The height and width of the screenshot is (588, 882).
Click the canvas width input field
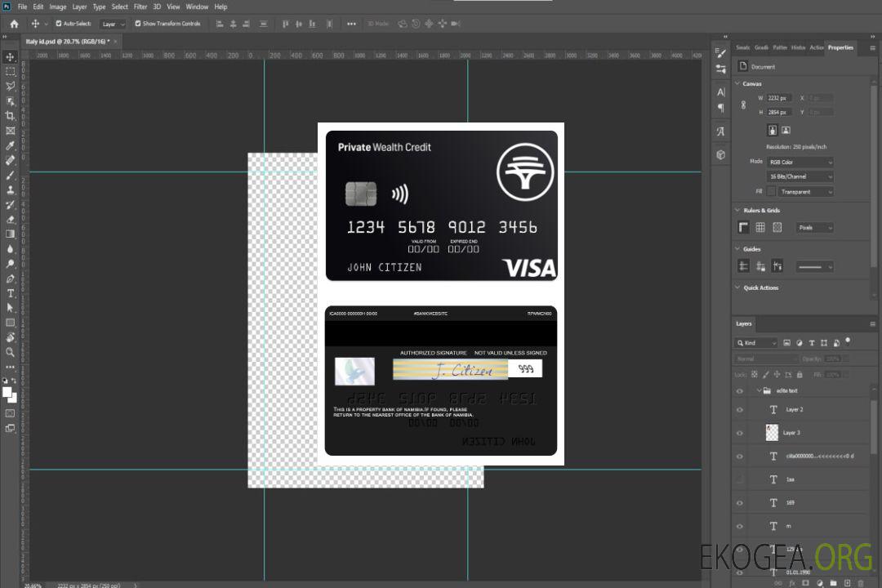click(x=779, y=98)
